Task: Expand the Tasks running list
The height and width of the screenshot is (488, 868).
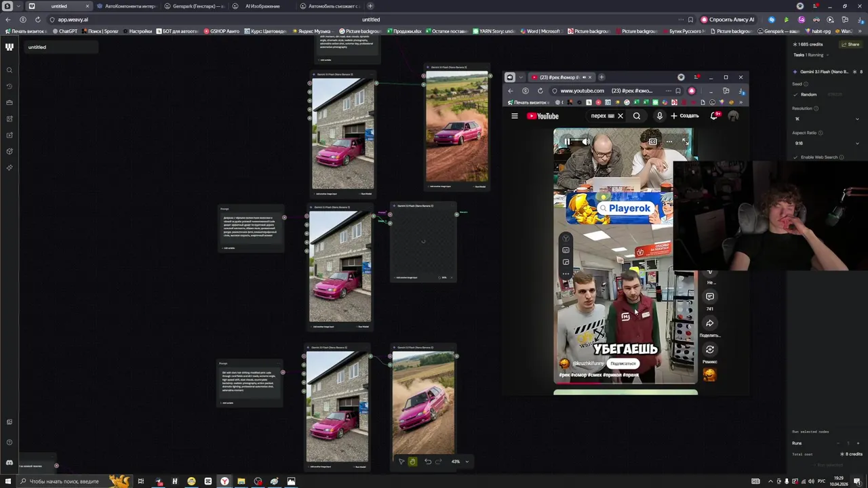Action: [x=827, y=55]
